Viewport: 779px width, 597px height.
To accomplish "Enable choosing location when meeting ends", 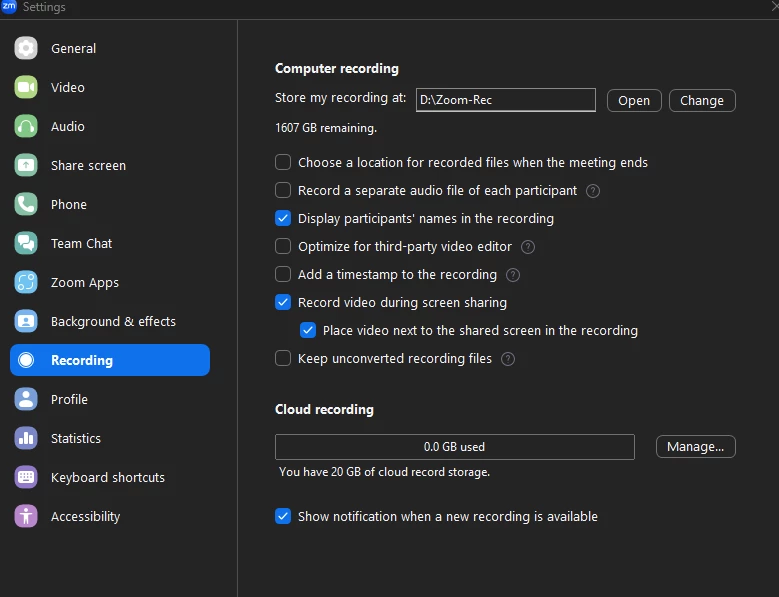I will (283, 162).
